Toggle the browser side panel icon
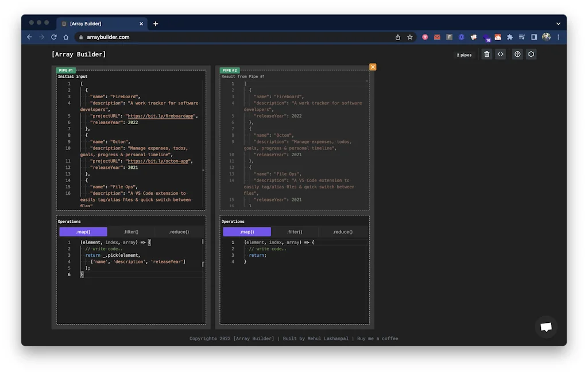 [x=534, y=37]
